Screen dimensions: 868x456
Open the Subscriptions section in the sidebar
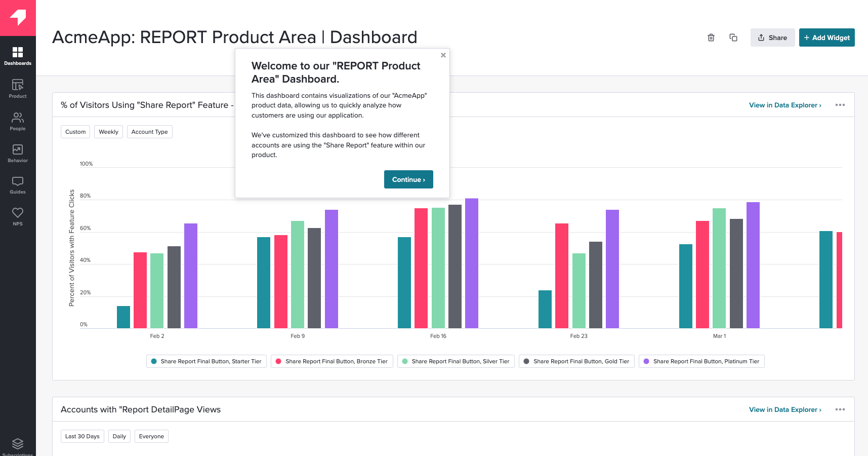[x=18, y=446]
